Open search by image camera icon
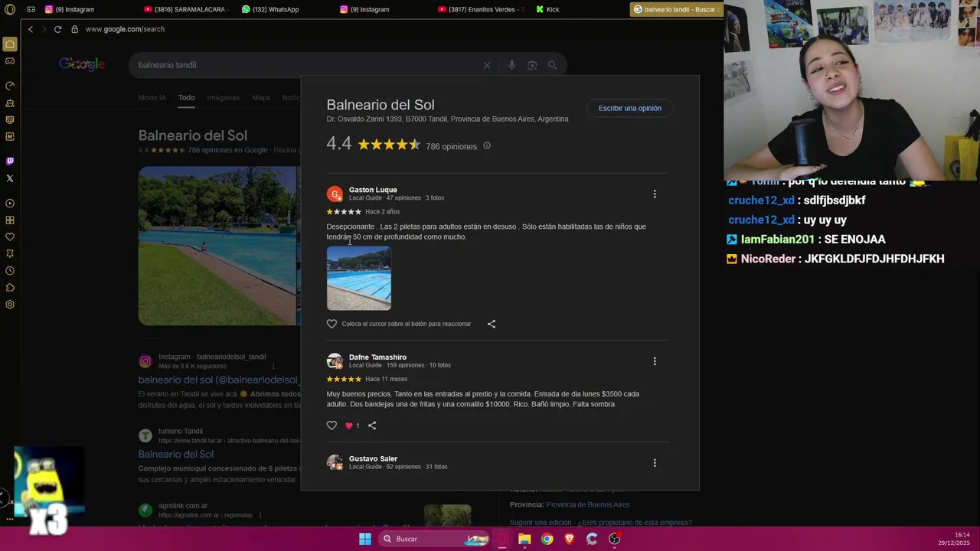The width and height of the screenshot is (980, 551). (x=532, y=65)
